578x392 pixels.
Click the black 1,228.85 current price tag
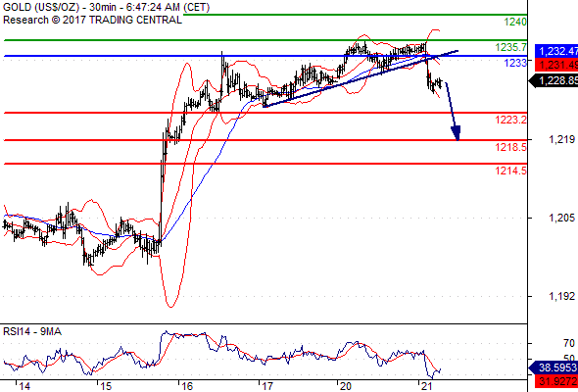(554, 80)
